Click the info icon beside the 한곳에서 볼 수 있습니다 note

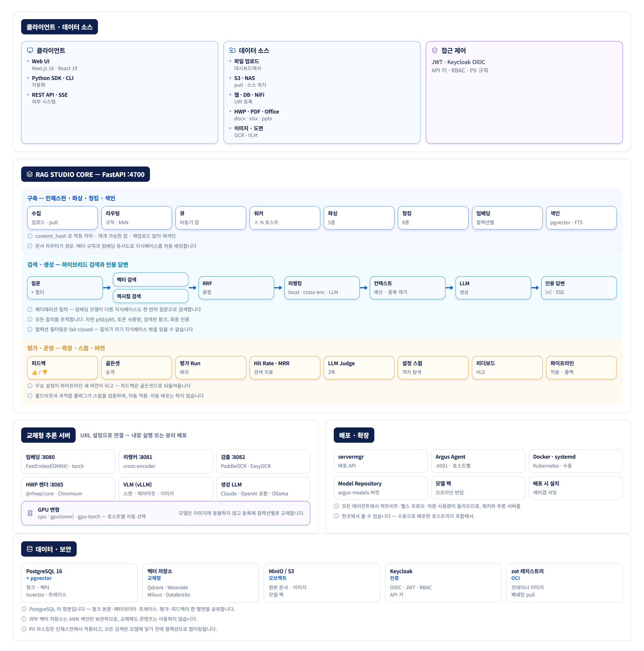click(x=336, y=516)
